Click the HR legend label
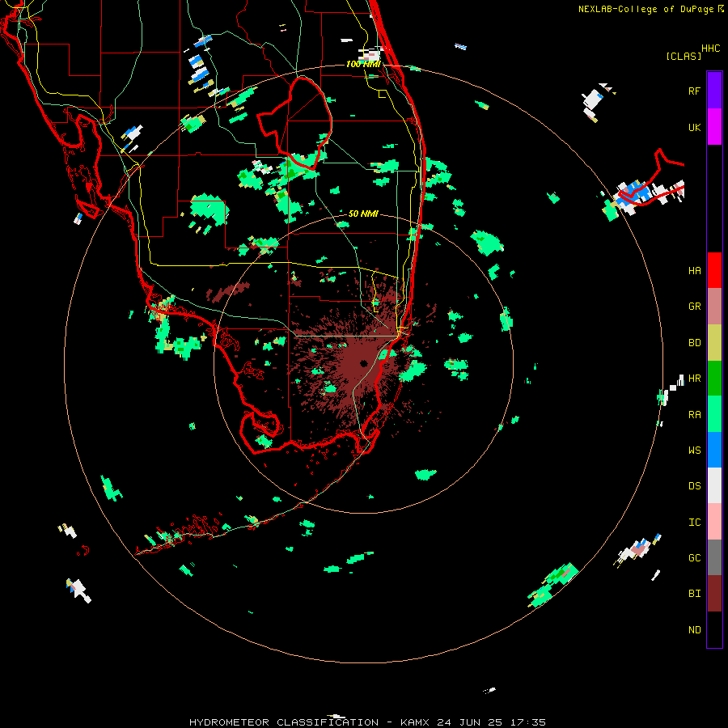728x728 pixels. pyautogui.click(x=694, y=379)
